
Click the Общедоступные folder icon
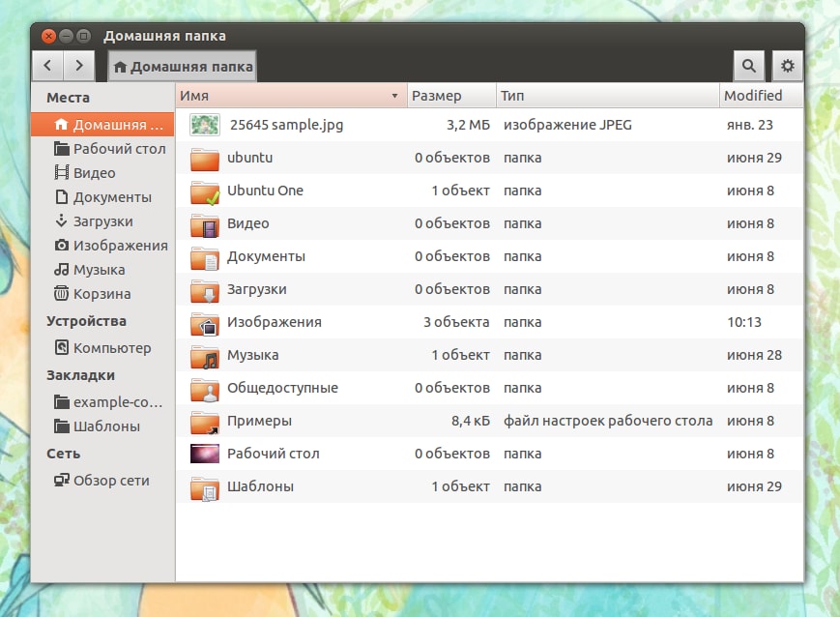click(205, 389)
